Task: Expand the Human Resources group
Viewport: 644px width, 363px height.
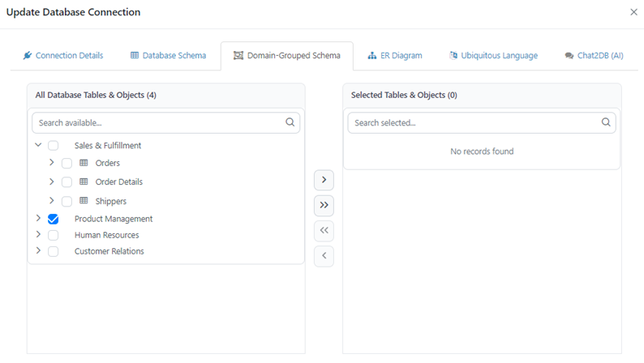Action: [x=38, y=235]
